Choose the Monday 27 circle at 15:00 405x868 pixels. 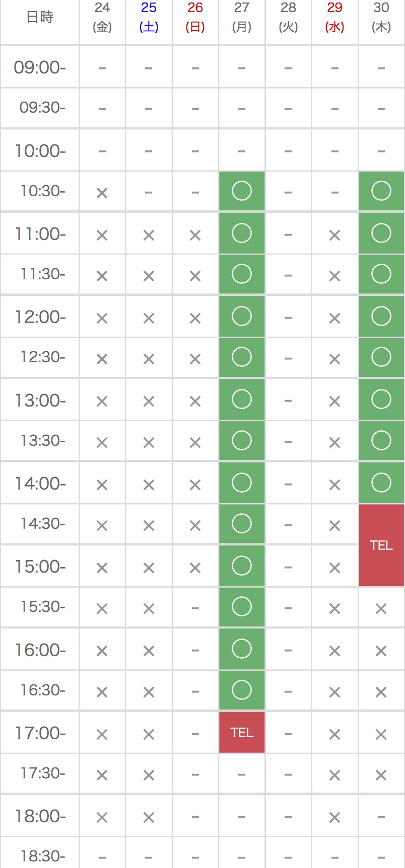point(242,566)
